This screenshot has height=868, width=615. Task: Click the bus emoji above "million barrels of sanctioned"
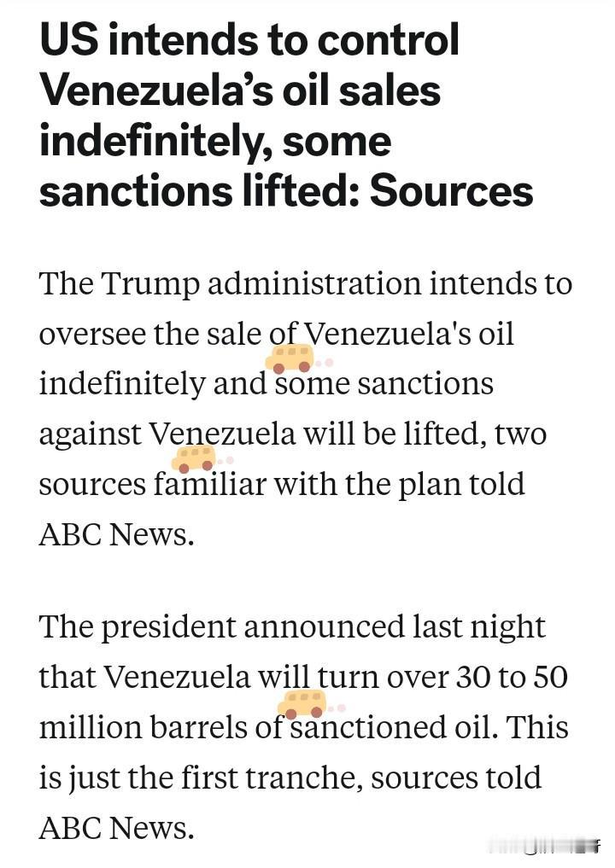coord(302,704)
